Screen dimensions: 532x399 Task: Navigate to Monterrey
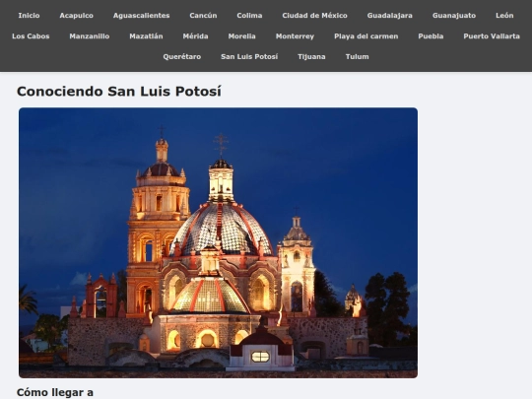pyautogui.click(x=295, y=36)
